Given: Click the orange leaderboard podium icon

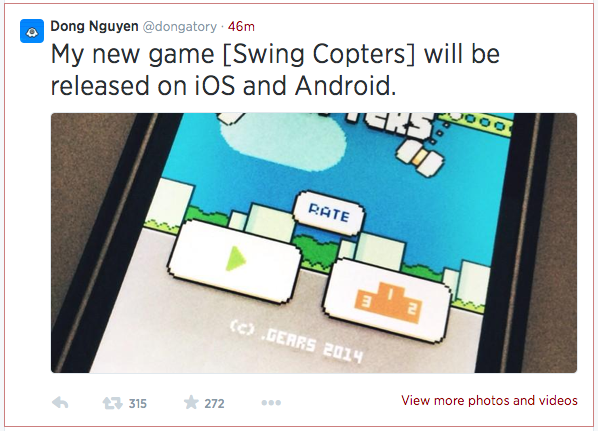Looking at the screenshot, I should (x=388, y=302).
